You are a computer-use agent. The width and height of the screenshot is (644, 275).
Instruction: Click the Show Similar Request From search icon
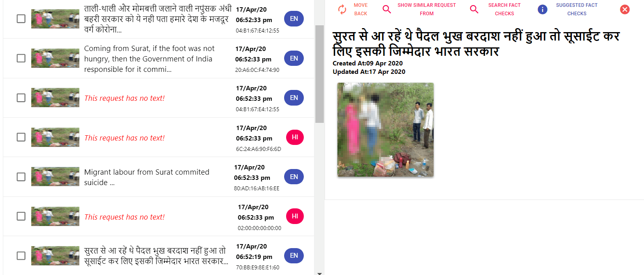pos(387,9)
